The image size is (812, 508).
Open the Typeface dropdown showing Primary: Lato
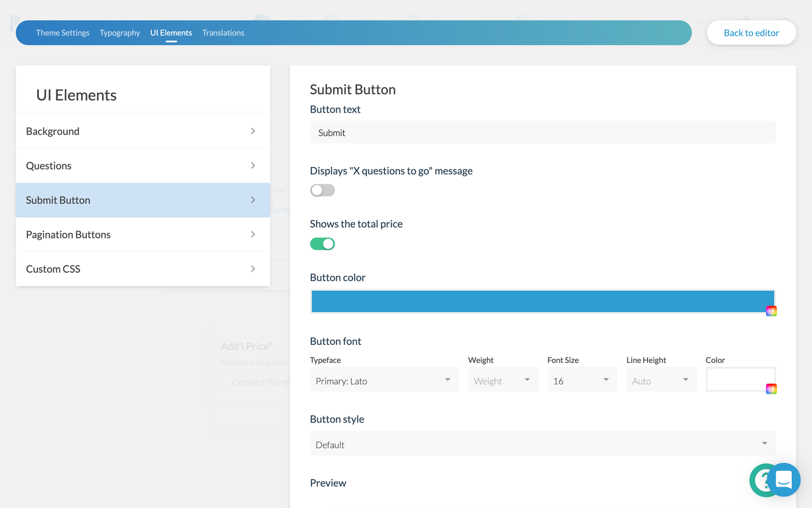tap(384, 380)
